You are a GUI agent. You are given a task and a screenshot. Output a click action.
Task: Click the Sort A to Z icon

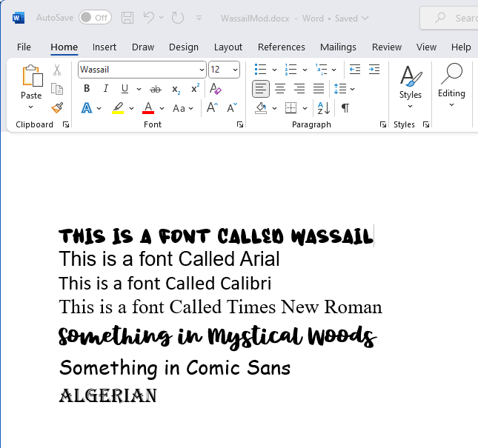(x=324, y=108)
